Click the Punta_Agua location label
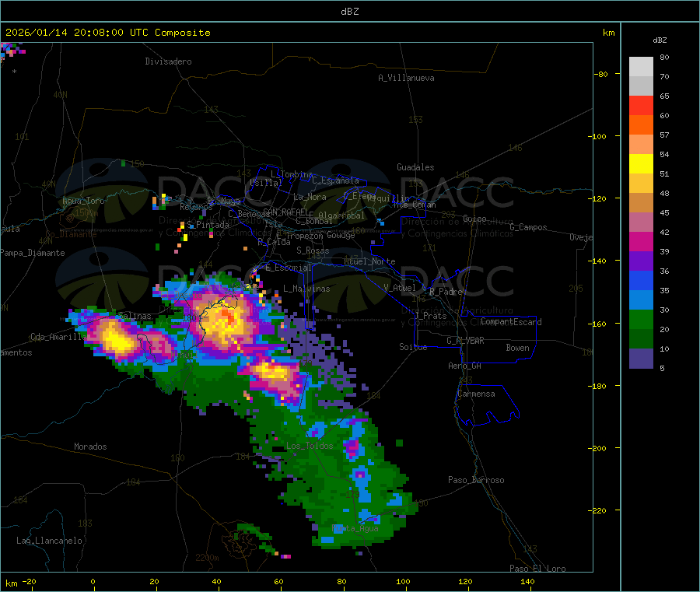The height and width of the screenshot is (592, 700). click(355, 529)
